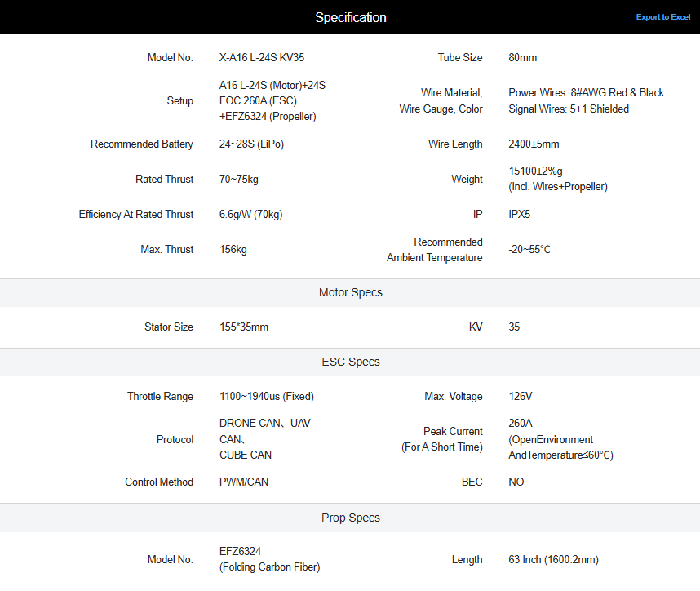700x591 pixels.
Task: Select the X-A16 L-24S KV35 model value
Action: [262, 58]
